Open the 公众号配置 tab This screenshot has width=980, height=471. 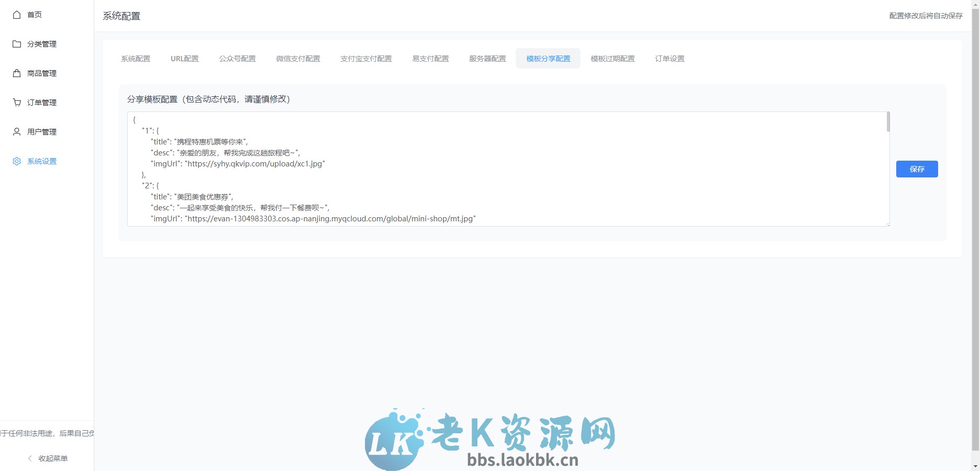(x=237, y=59)
